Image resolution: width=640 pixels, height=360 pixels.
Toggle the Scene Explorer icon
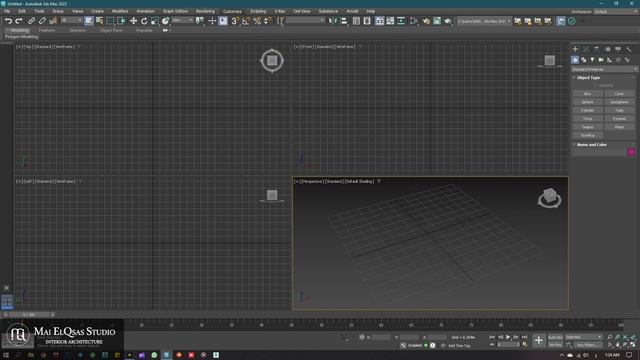(356, 21)
